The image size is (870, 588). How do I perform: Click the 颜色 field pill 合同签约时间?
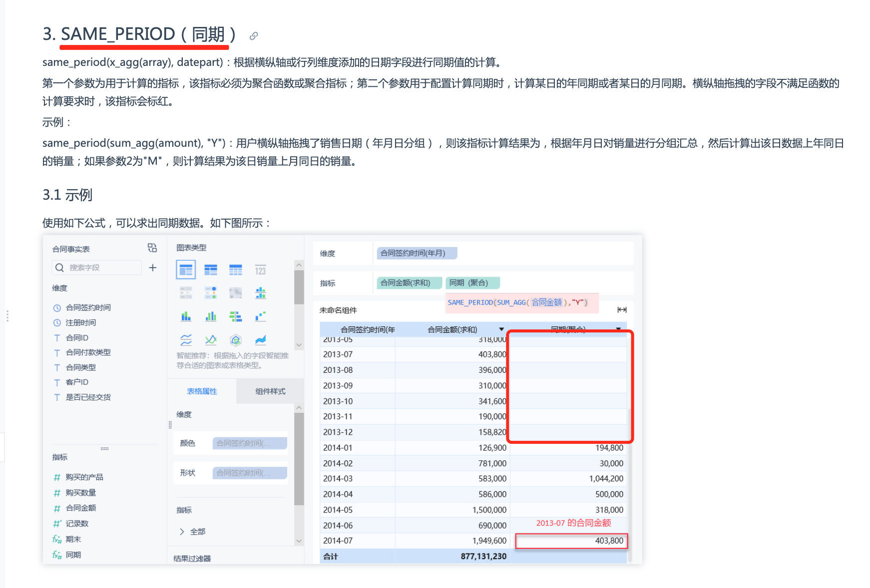[x=250, y=443]
